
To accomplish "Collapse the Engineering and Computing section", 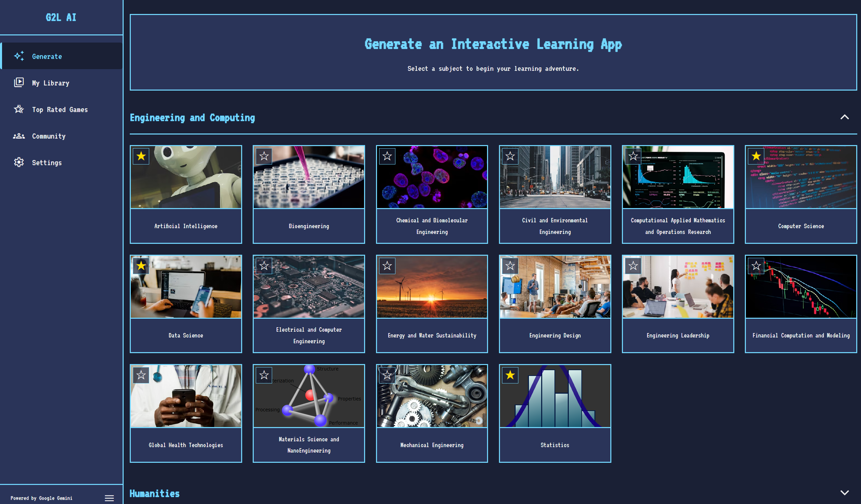I will (844, 117).
